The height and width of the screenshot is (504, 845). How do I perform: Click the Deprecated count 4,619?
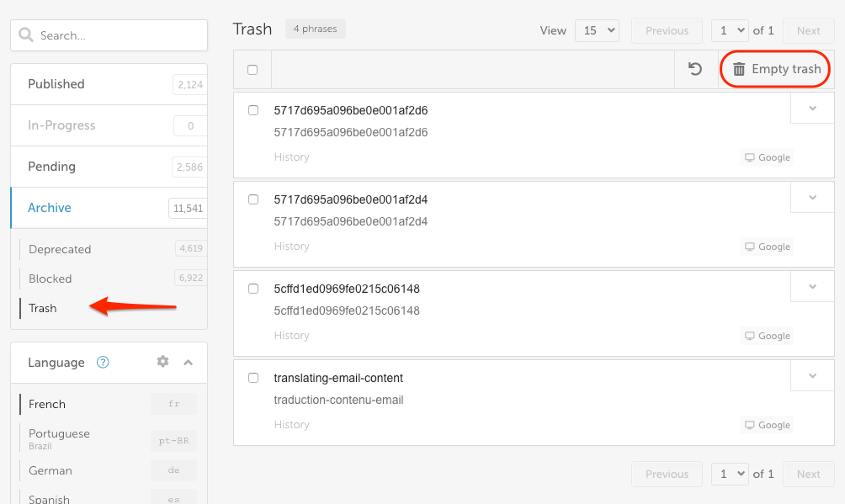191,248
